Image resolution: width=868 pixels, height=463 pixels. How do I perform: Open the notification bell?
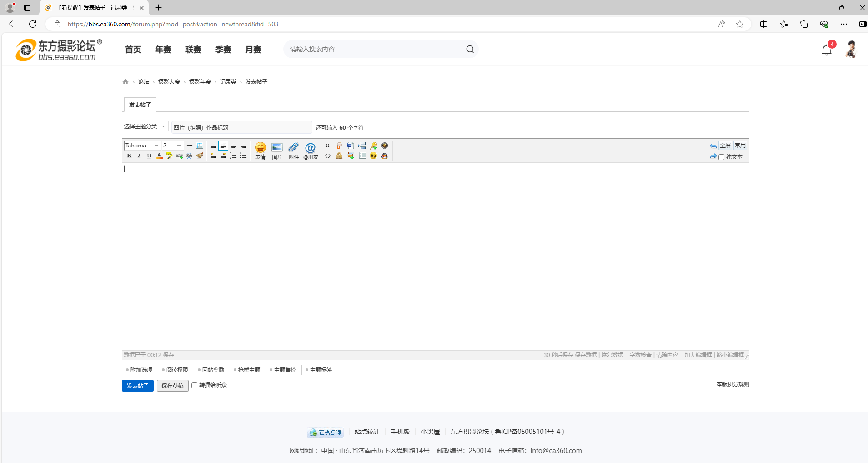(x=827, y=50)
